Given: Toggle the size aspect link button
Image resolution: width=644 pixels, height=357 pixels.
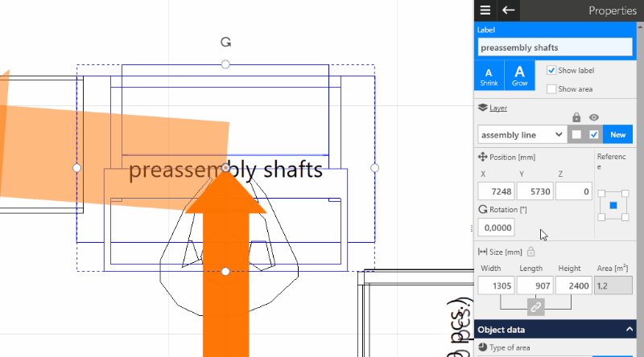Looking at the screenshot, I should tap(535, 307).
